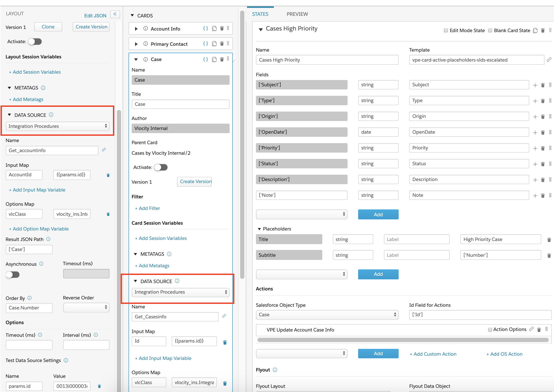Collapse the Layout panel with the double-chevron icon
554x392 pixels.
click(x=115, y=14)
